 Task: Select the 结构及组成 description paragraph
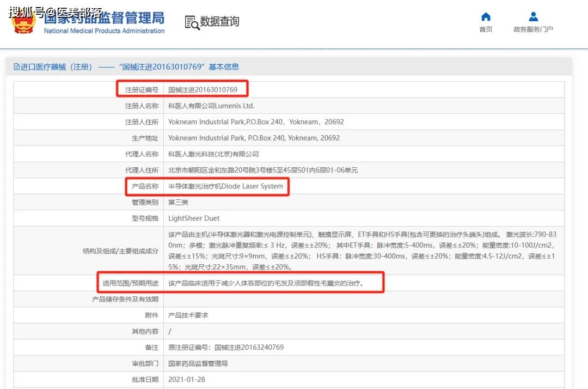(362, 251)
